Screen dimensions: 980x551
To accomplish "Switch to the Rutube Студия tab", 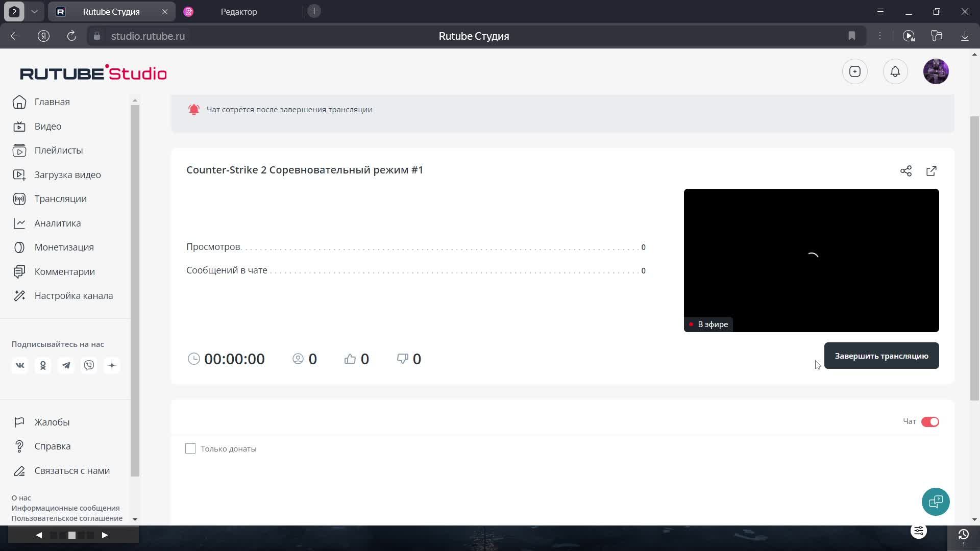I will [x=111, y=12].
